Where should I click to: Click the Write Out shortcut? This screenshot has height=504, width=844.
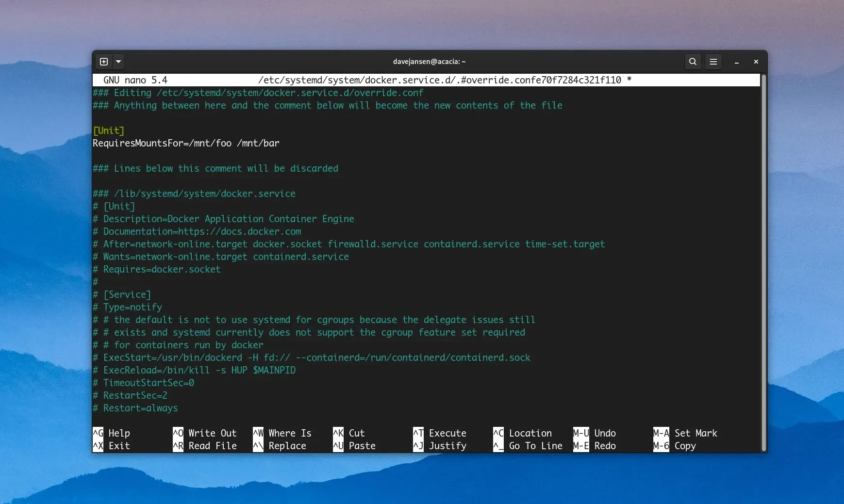(212, 433)
